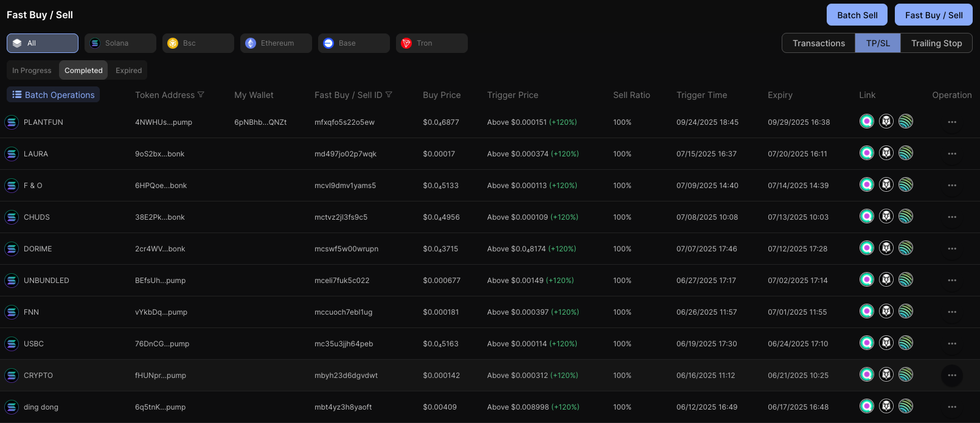
Task: Open the TP/SL tab
Action: point(878,43)
